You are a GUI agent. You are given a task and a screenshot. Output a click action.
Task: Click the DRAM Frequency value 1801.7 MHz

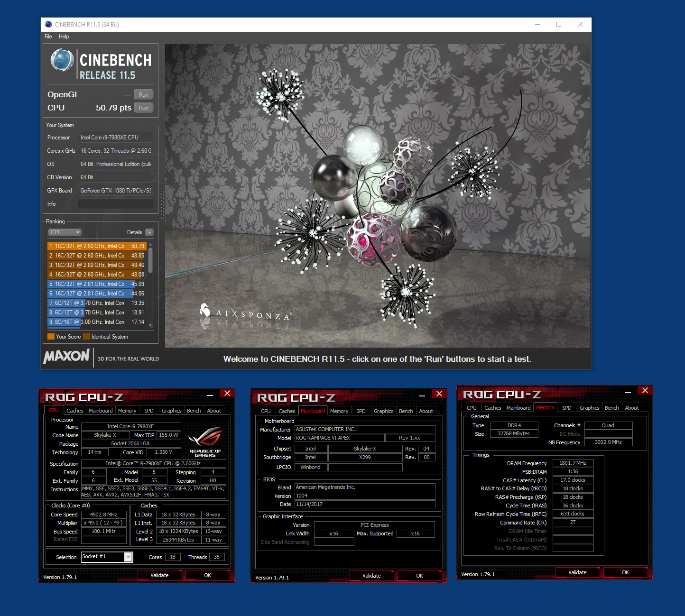573,463
